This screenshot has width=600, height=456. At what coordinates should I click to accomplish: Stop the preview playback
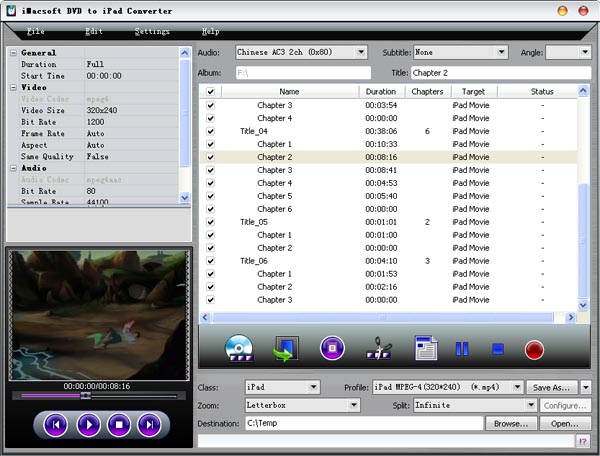click(x=119, y=424)
